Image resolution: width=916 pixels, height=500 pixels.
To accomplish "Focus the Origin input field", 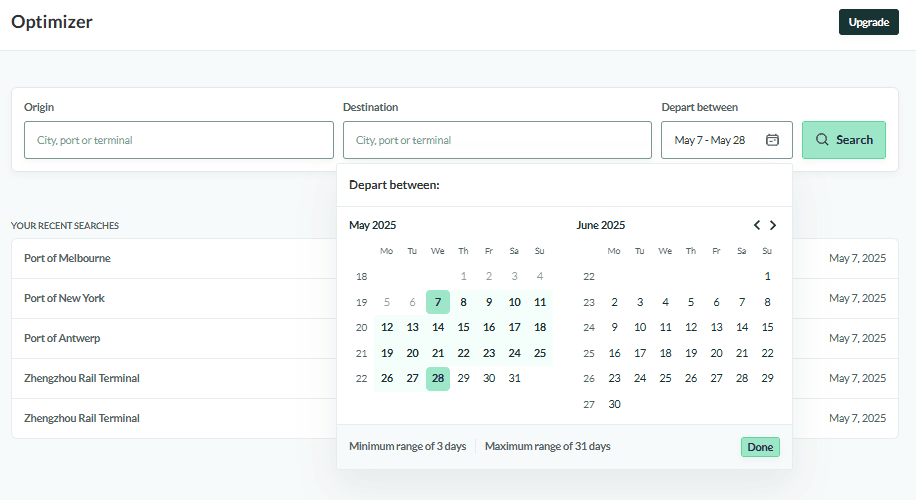I will tap(179, 140).
